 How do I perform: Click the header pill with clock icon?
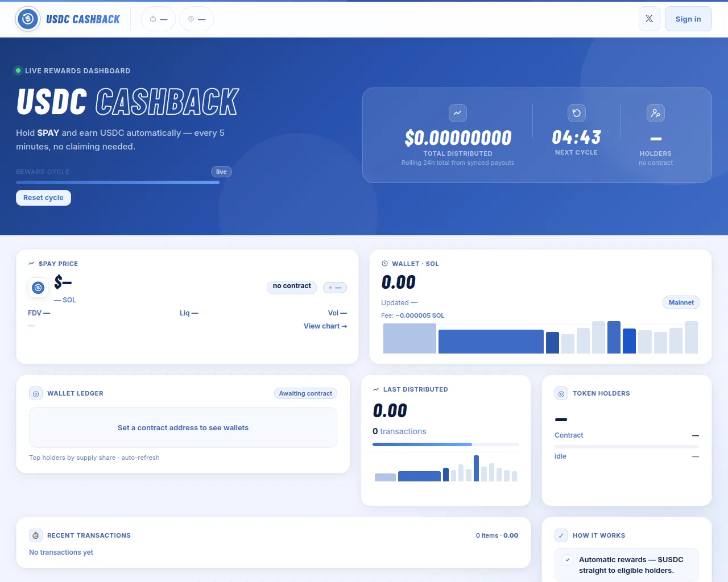[196, 19]
